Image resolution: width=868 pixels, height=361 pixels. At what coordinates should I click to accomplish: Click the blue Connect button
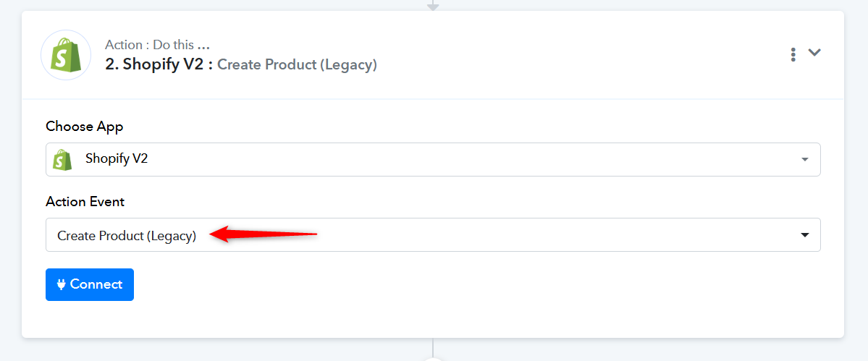90,285
